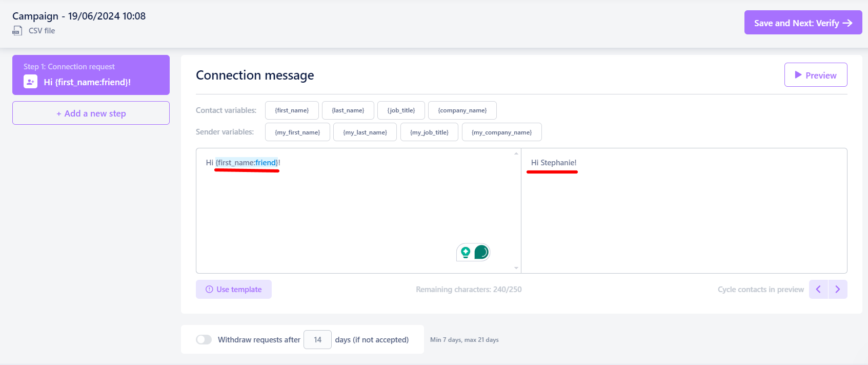Cycle to next contact with right chevron
The image size is (868, 365).
click(x=838, y=290)
